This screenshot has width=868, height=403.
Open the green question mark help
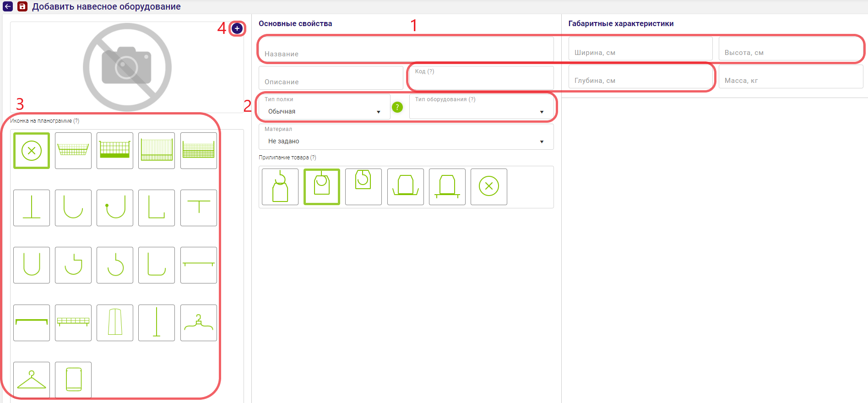[397, 107]
